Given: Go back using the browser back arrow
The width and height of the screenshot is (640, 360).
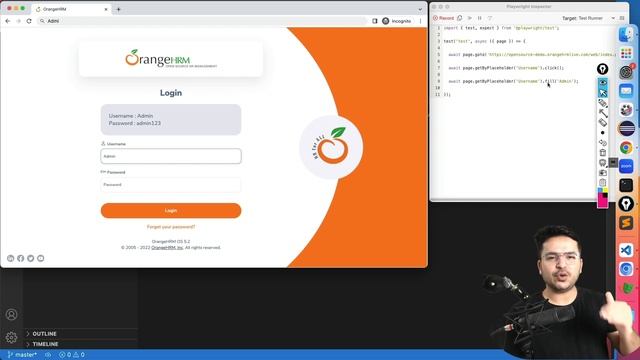Looking at the screenshot, I should point(8,21).
